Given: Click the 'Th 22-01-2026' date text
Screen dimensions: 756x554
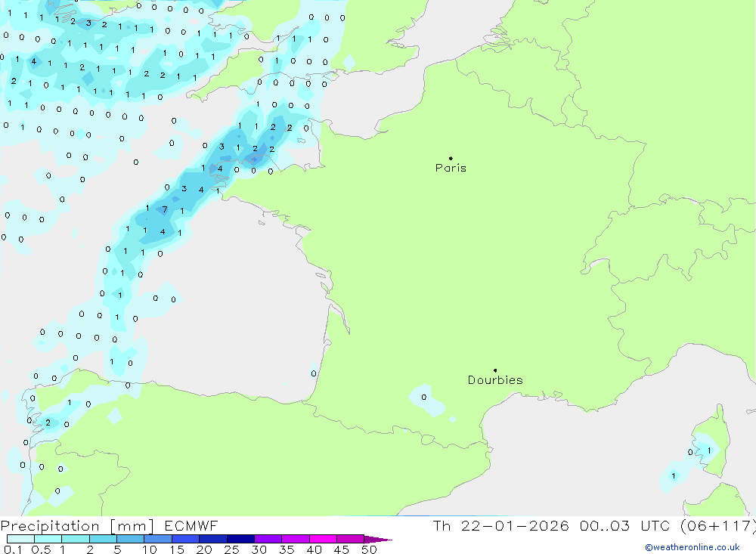Looking at the screenshot, I should 500,525.
